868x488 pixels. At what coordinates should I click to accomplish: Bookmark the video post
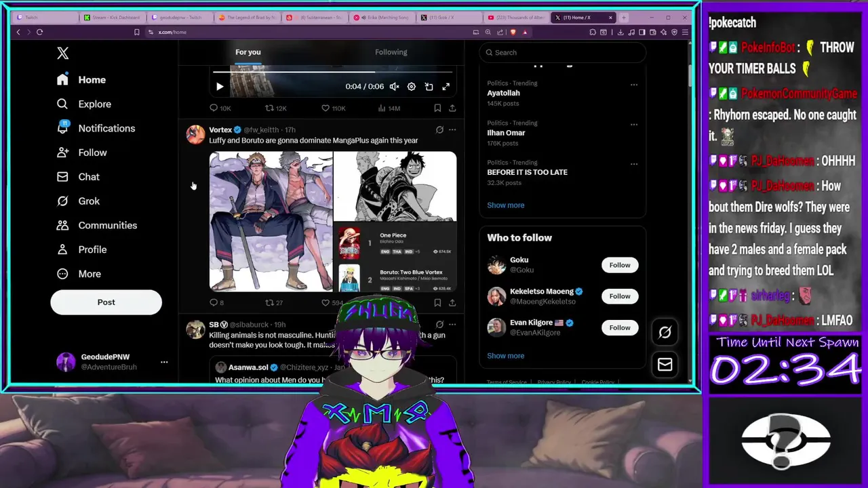(x=437, y=108)
